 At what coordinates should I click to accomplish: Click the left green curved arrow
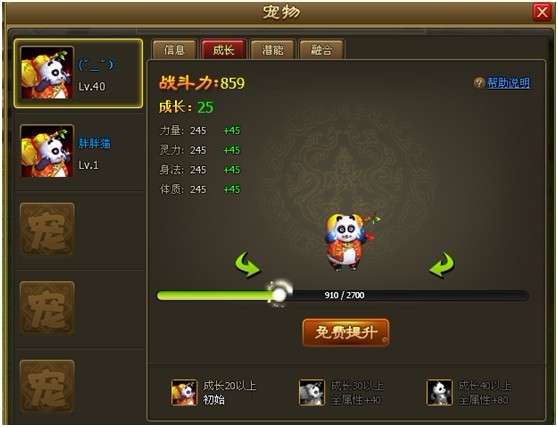pyautogui.click(x=248, y=264)
